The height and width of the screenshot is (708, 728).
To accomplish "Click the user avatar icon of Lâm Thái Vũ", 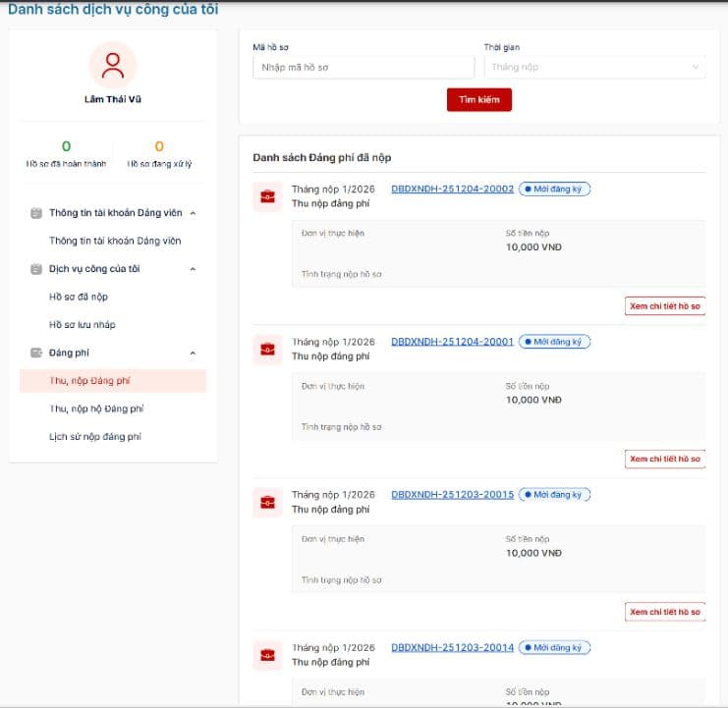I will coord(113,66).
